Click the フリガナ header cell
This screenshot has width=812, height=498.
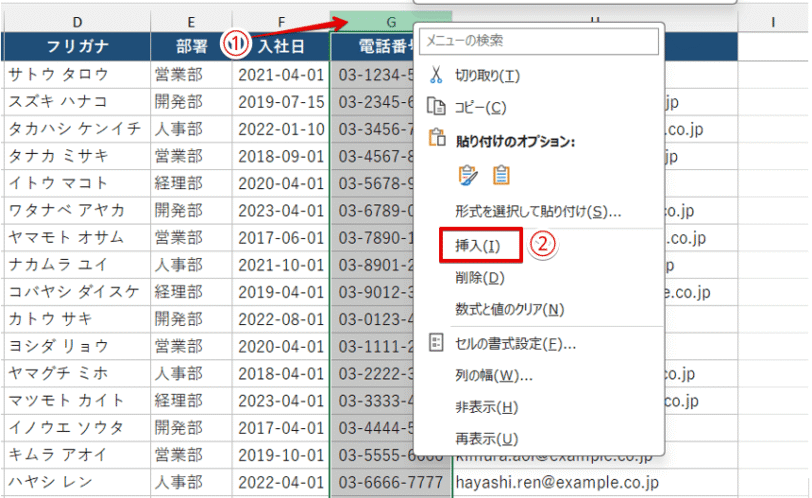pyautogui.click(x=77, y=47)
